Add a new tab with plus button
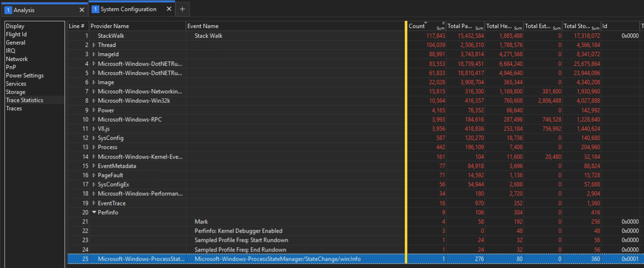 point(182,9)
